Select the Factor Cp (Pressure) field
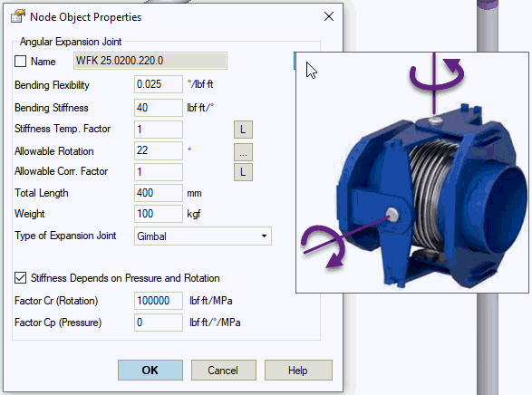The image size is (532, 395). click(x=159, y=323)
